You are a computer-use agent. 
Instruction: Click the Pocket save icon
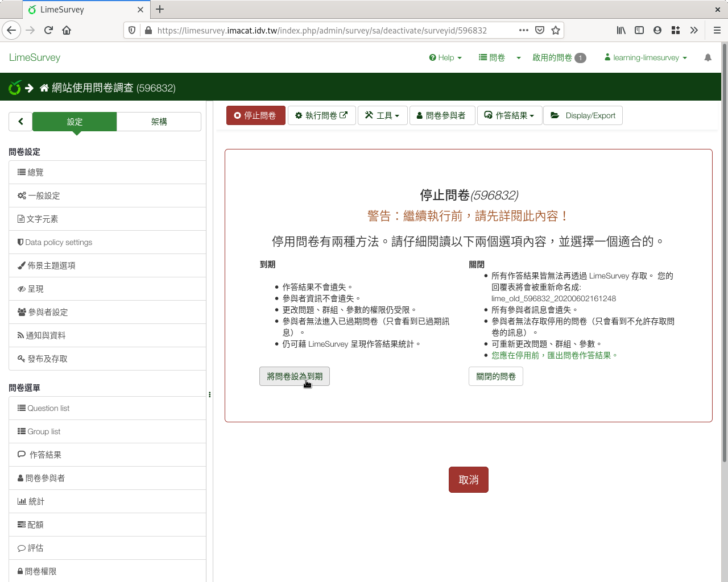(540, 30)
